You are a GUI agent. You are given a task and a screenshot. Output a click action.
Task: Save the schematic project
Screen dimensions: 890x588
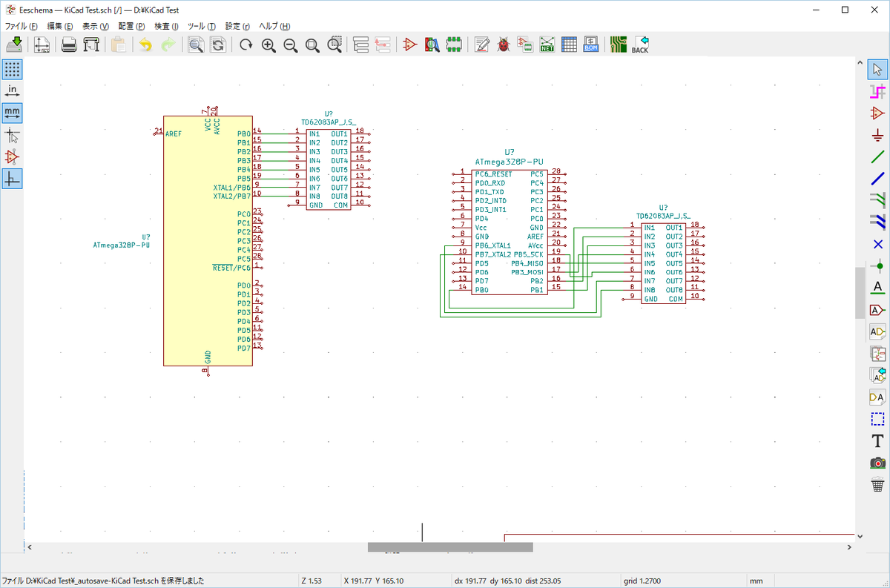tap(13, 45)
